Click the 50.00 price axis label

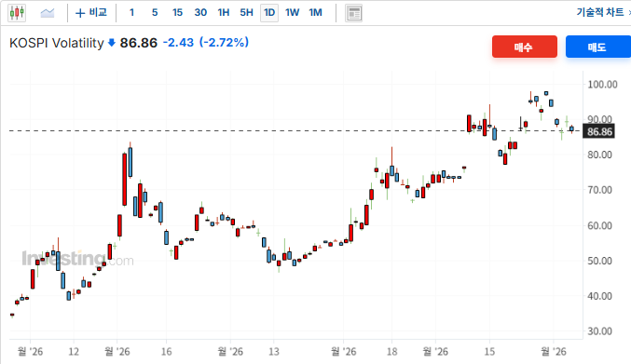point(599,261)
